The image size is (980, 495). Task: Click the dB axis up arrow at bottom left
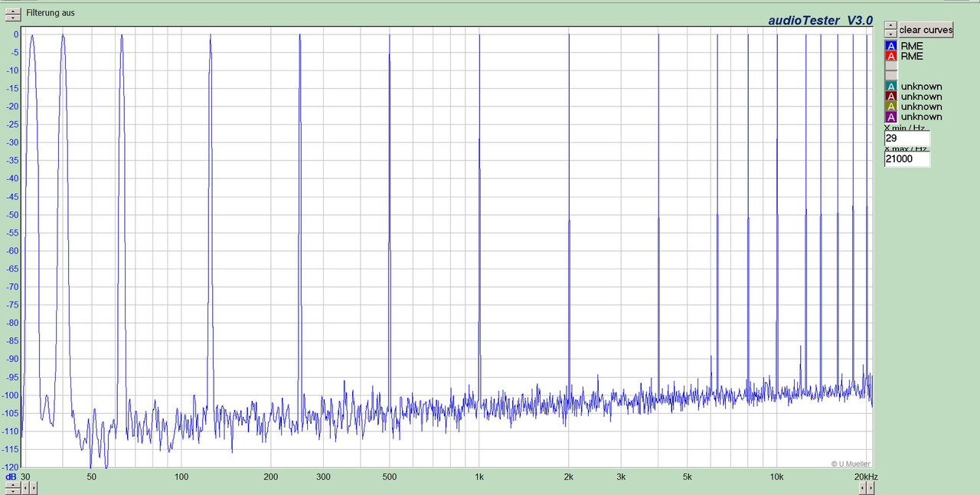13,485
